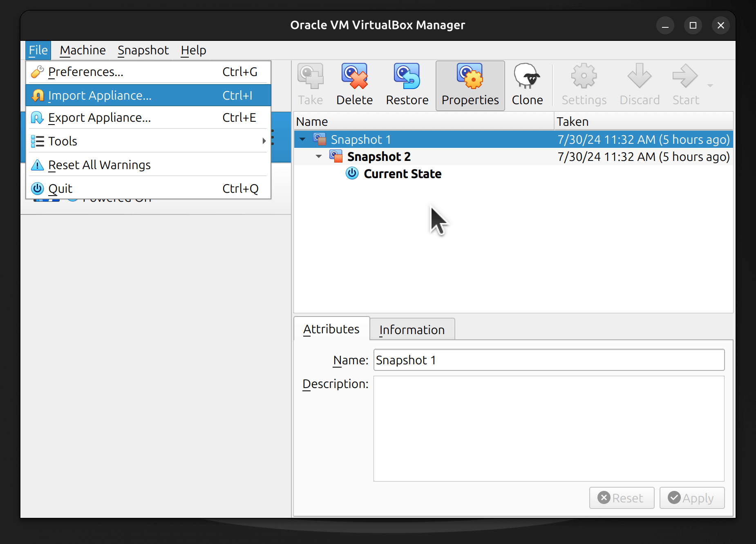Take a new snapshot using the Take icon
Screen dimensions: 756x544
pos(310,84)
